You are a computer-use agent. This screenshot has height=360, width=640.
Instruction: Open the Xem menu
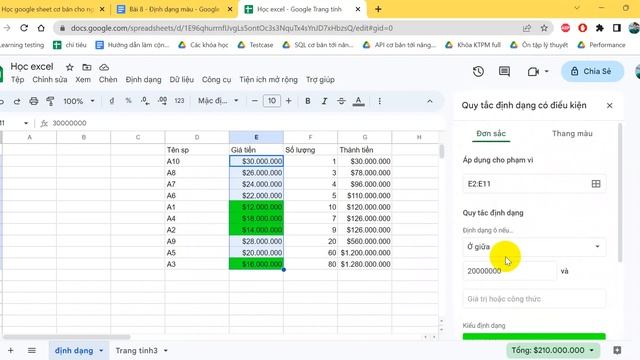point(83,80)
